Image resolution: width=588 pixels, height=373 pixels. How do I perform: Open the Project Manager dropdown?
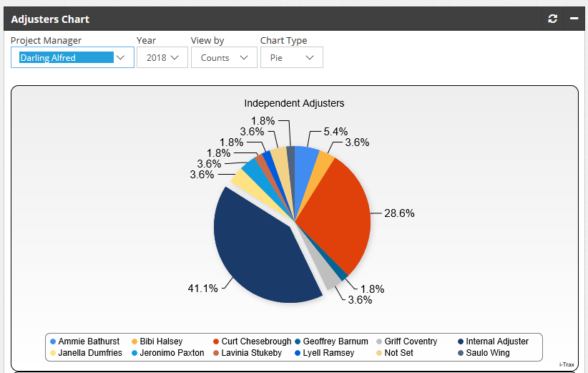coord(72,57)
